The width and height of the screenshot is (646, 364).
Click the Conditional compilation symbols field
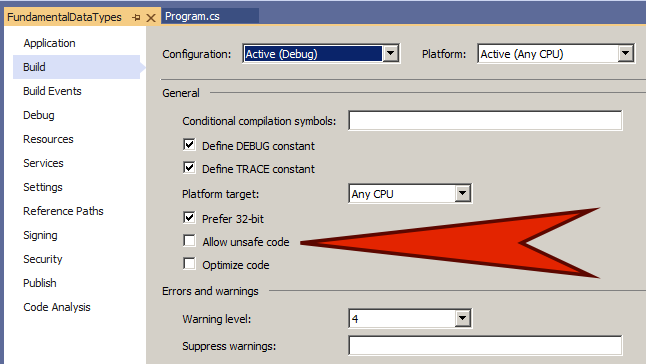tap(485, 120)
